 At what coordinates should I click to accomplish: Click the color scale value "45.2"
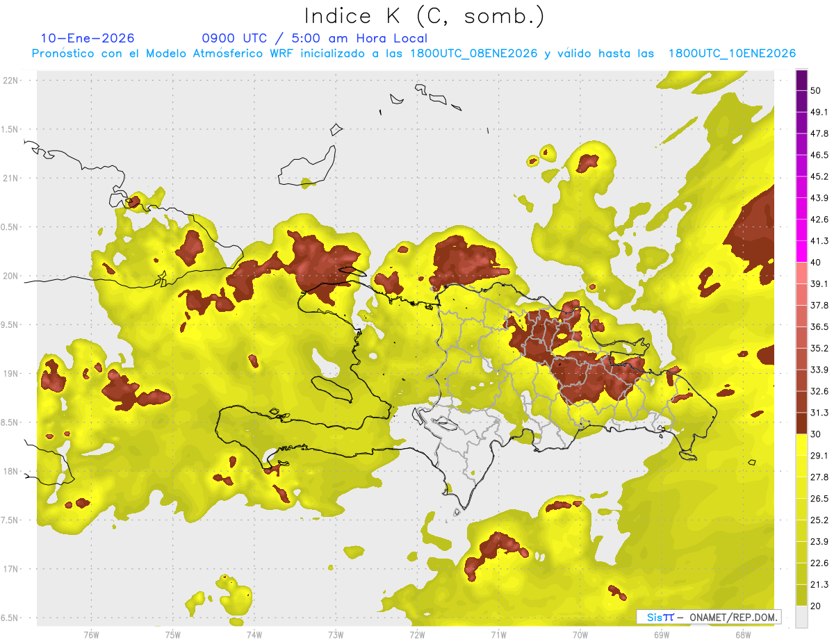(x=819, y=176)
